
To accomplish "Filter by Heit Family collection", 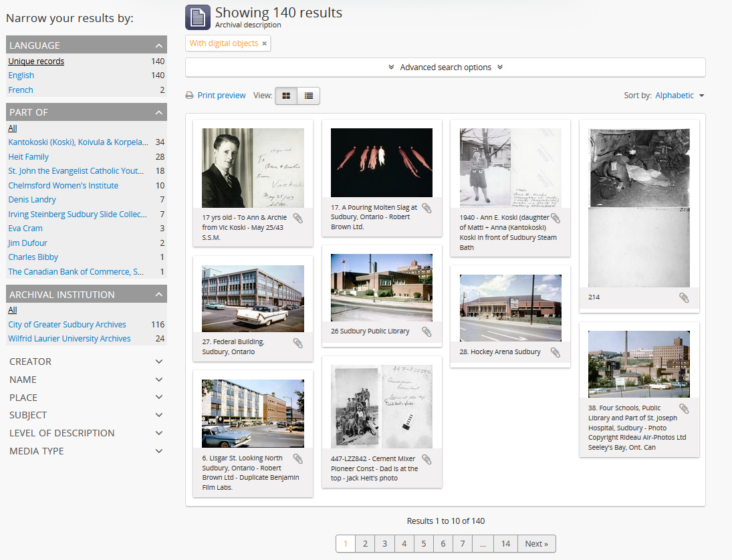I will click(x=29, y=157).
